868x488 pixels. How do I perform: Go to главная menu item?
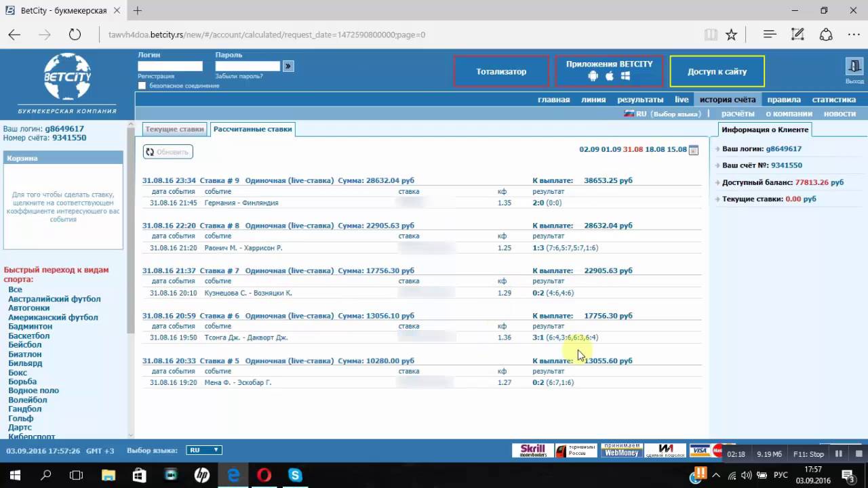tap(553, 100)
